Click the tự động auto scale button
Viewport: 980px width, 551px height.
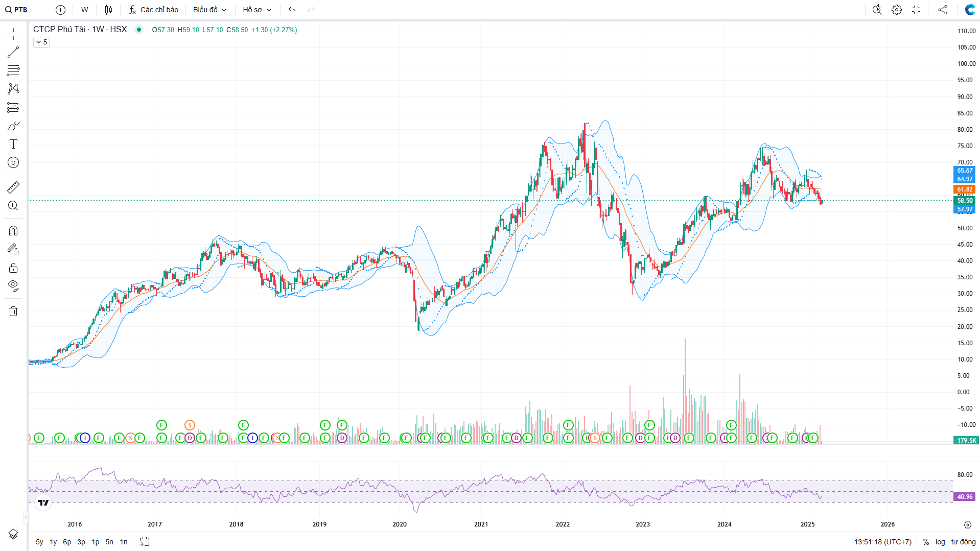(963, 542)
